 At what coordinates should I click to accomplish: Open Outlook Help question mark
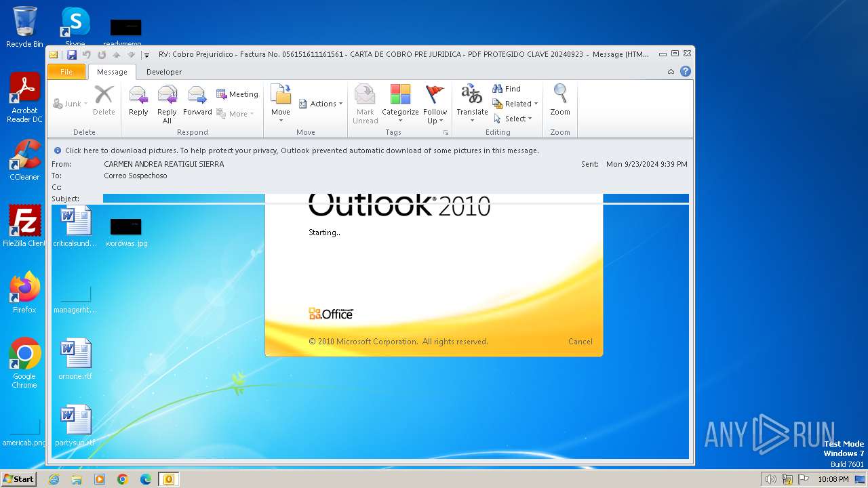point(686,71)
